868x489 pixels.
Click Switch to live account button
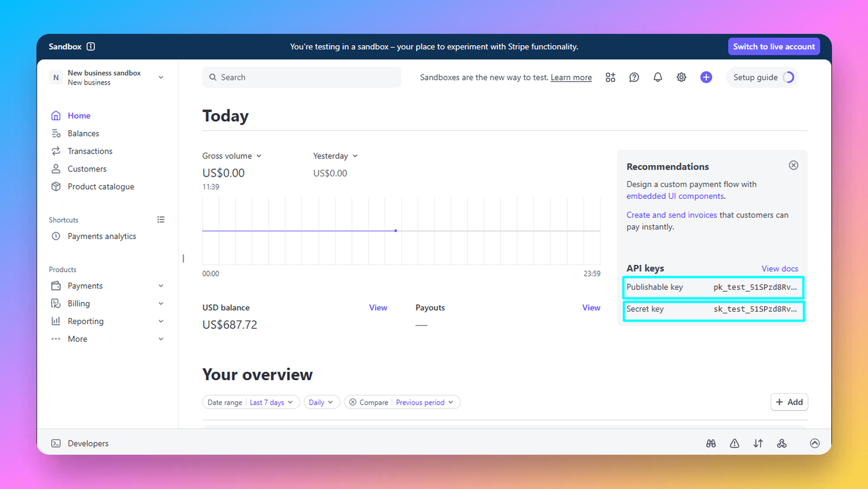click(x=774, y=46)
